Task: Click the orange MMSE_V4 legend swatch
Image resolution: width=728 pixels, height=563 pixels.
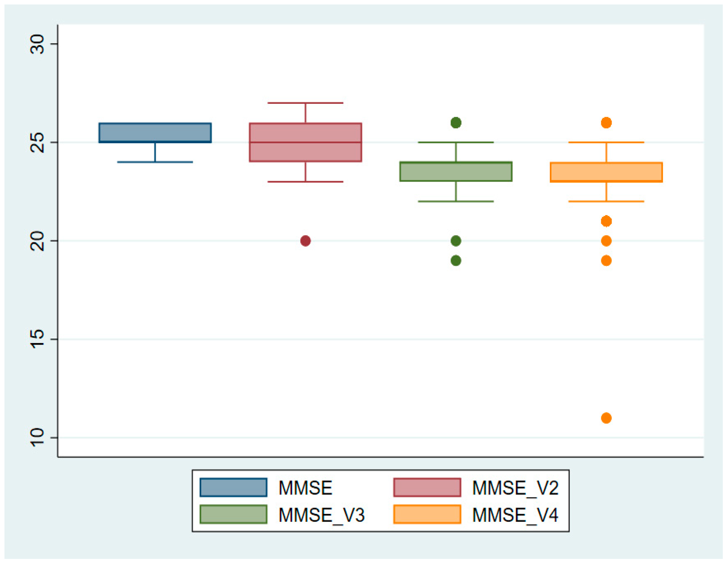Action: 427,514
